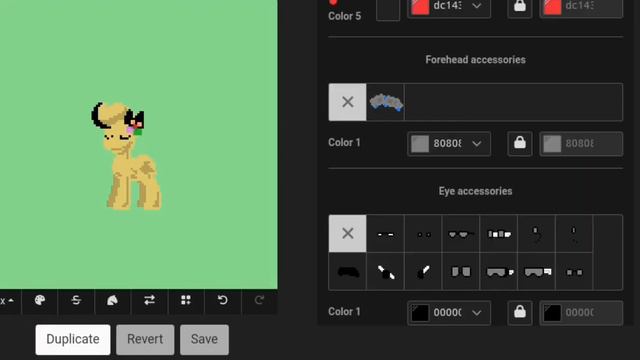Image resolution: width=640 pixels, height=360 pixels.
Task: Save the character
Action: pyautogui.click(x=204, y=340)
